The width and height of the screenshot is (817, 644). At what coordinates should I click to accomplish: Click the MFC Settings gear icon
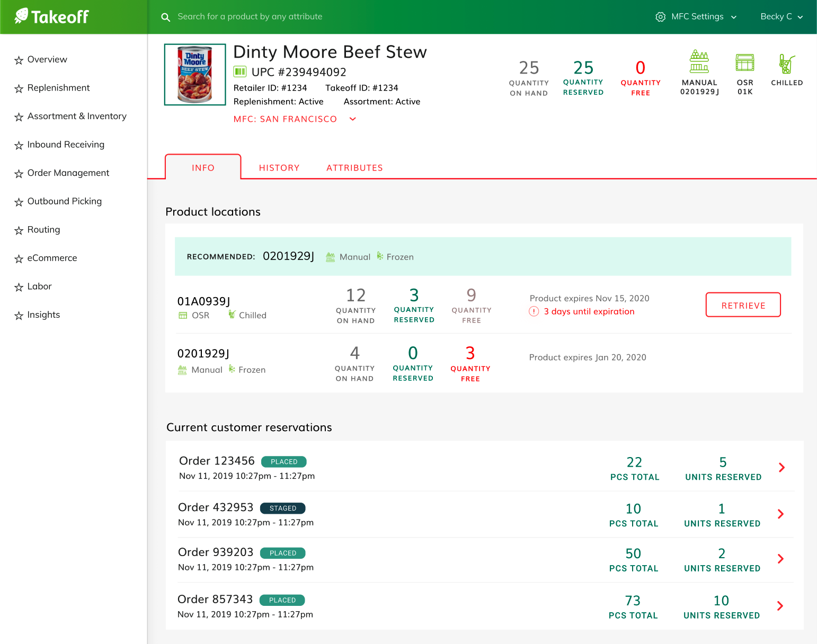click(x=660, y=17)
